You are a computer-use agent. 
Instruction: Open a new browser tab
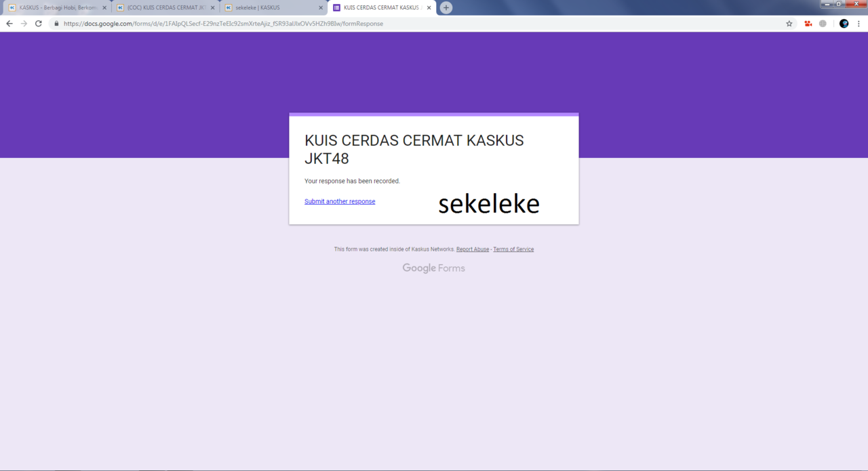(446, 7)
